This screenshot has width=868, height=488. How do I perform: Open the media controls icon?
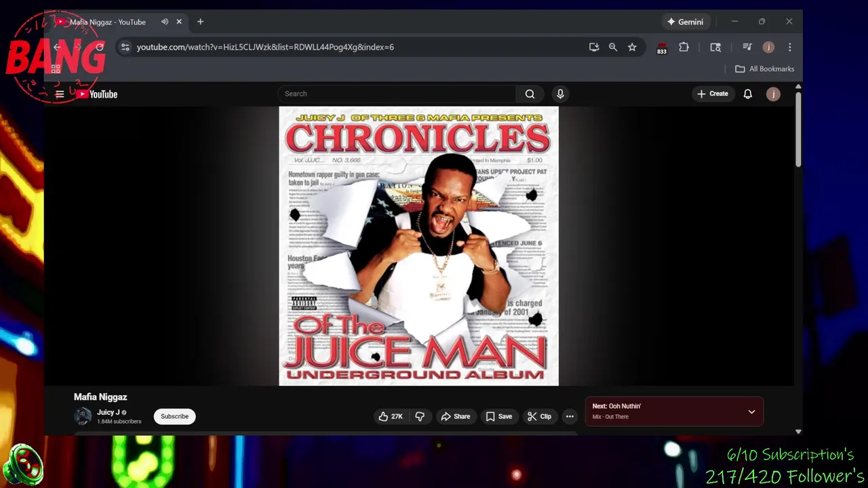click(x=747, y=47)
